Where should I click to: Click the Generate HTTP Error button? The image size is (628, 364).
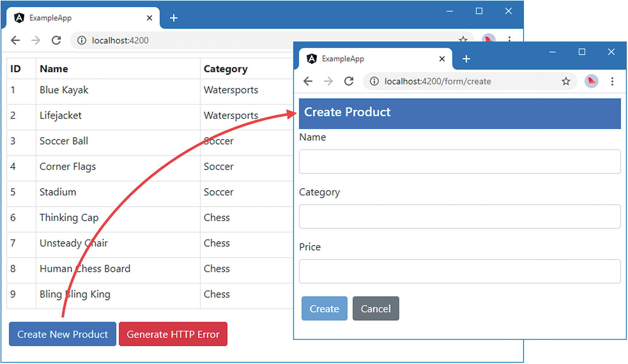point(173,334)
